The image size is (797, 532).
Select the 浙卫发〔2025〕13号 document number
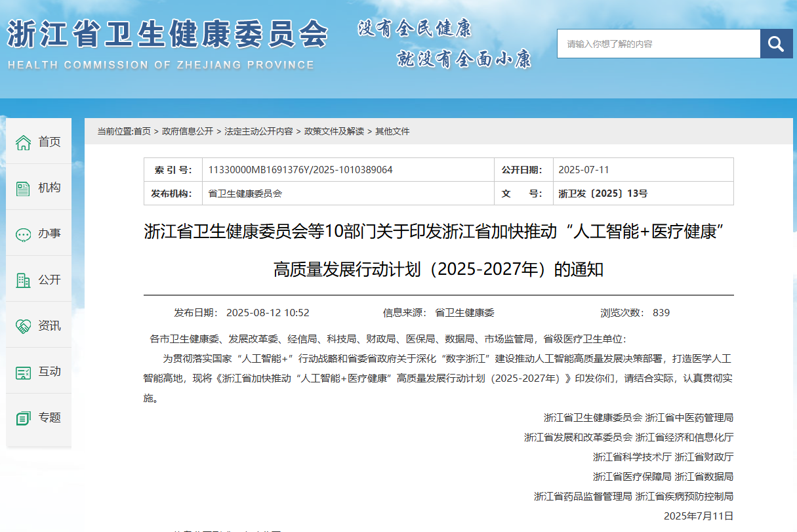(x=603, y=193)
